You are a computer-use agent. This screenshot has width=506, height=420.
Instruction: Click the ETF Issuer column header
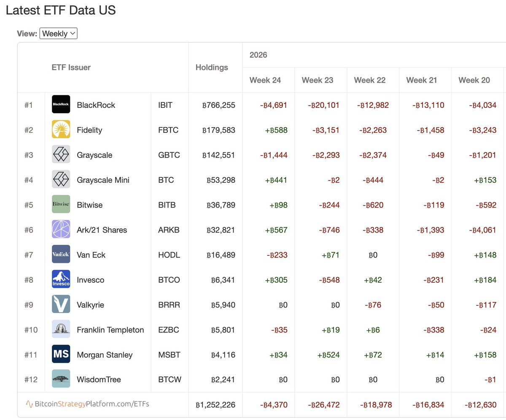coord(71,67)
